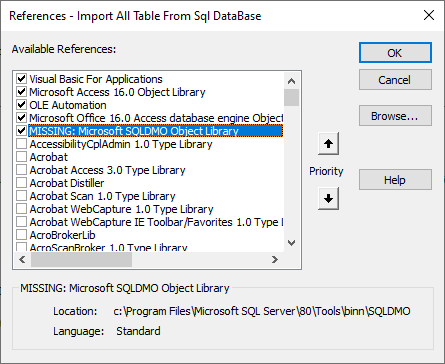The width and height of the screenshot is (445, 364).
Task: Select highlighted MISSING: Microsoft SQLDMO Object Library row
Action: point(156,131)
